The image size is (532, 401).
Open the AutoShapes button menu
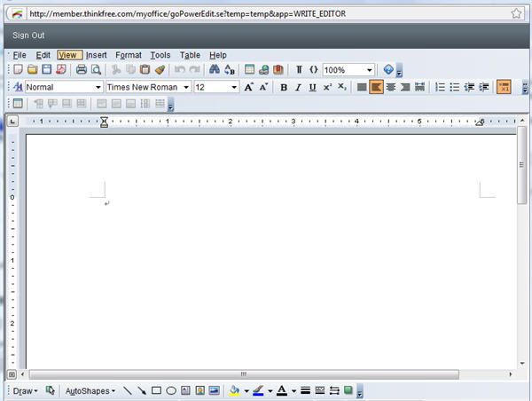pos(90,390)
